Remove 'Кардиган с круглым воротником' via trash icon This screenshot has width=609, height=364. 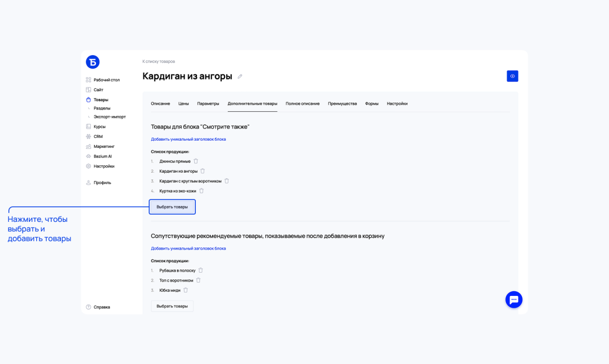coord(227,181)
